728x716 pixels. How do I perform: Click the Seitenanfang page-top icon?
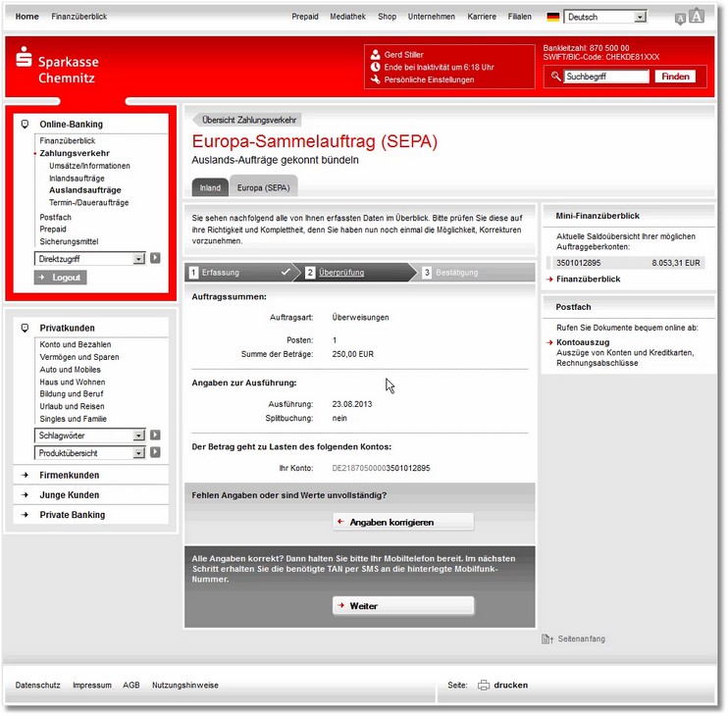coord(547,639)
